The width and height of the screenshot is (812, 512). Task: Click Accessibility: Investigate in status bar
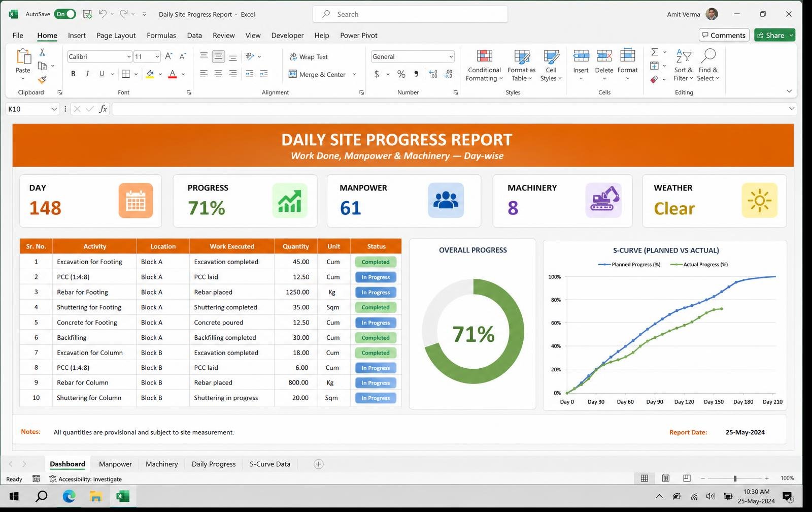click(x=85, y=479)
